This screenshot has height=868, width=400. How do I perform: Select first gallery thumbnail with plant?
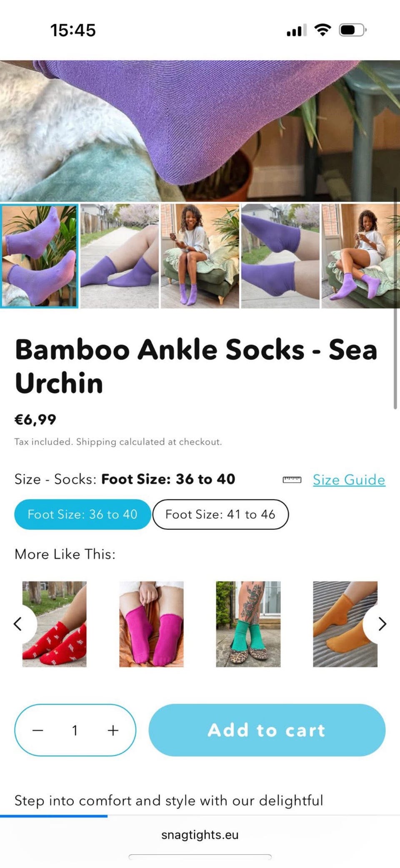(x=39, y=256)
